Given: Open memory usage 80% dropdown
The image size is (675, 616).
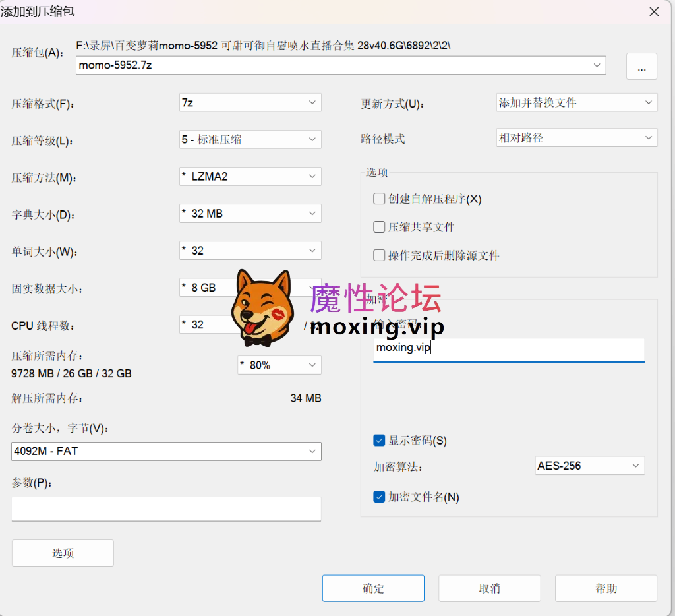Looking at the screenshot, I should pyautogui.click(x=279, y=365).
